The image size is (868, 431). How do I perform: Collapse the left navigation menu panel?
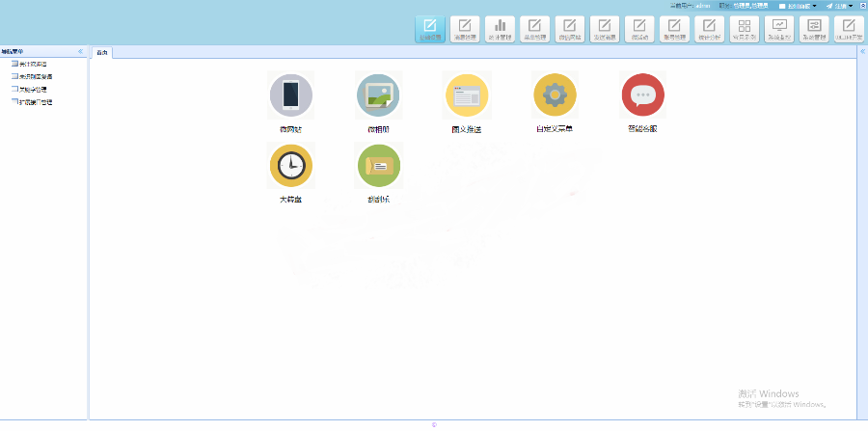[80, 51]
